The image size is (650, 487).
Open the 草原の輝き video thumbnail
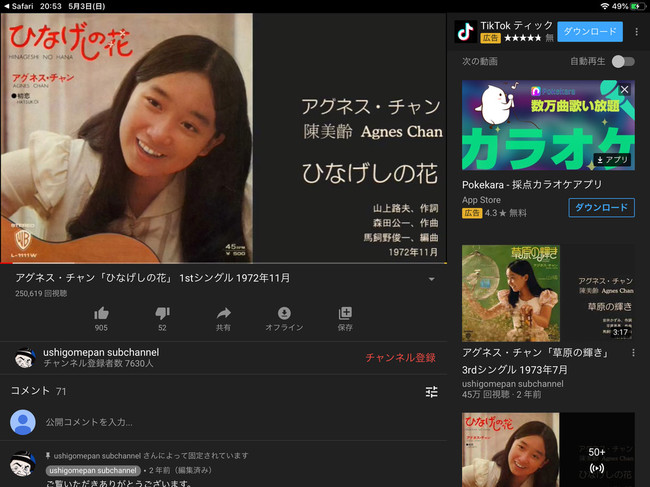(548, 293)
